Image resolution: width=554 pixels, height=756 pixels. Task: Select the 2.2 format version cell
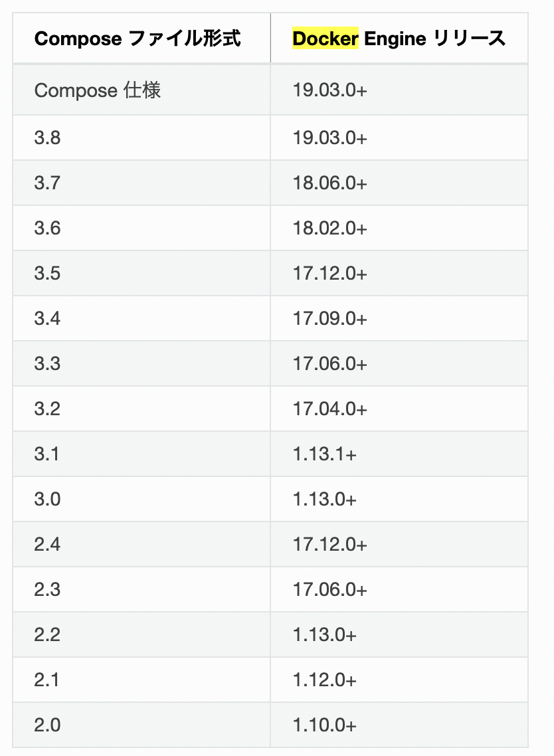pos(48,635)
